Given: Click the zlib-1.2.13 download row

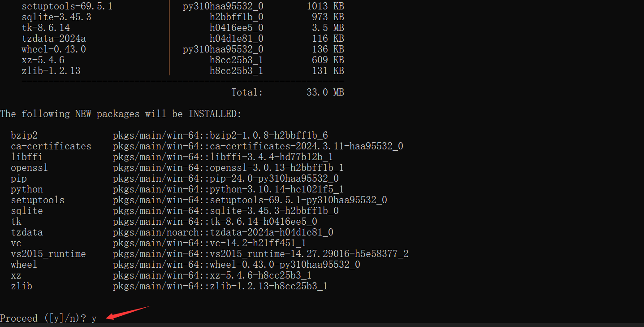Looking at the screenshot, I should pyautogui.click(x=51, y=71).
